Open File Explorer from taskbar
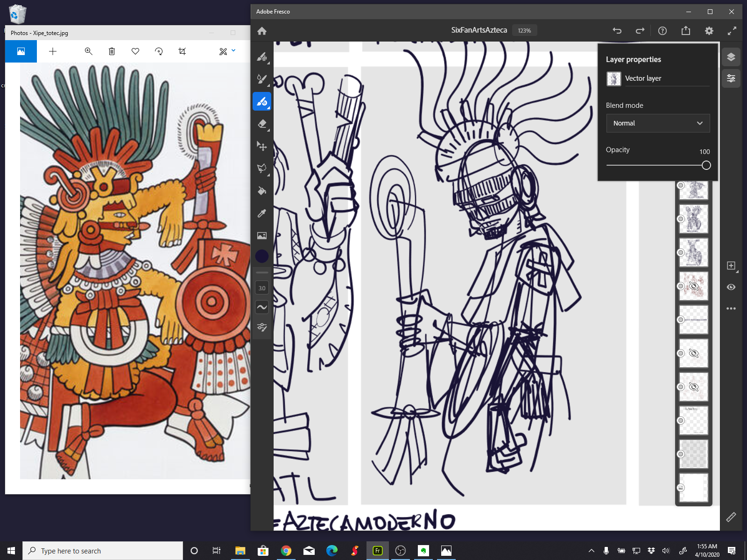The image size is (747, 560). (240, 551)
